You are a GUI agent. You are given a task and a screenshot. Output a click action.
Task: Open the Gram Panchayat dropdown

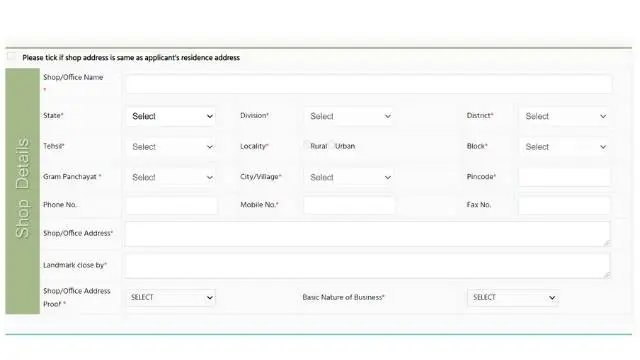tap(171, 178)
